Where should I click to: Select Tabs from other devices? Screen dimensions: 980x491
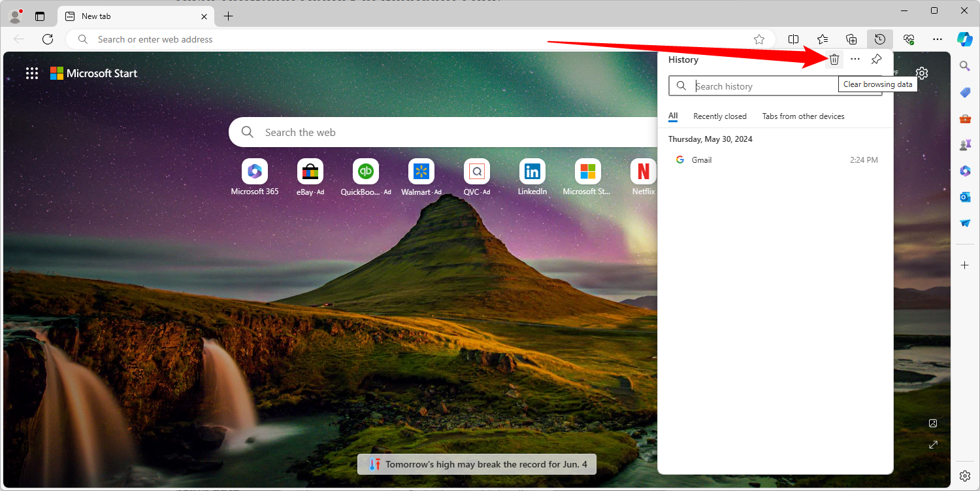coord(803,116)
